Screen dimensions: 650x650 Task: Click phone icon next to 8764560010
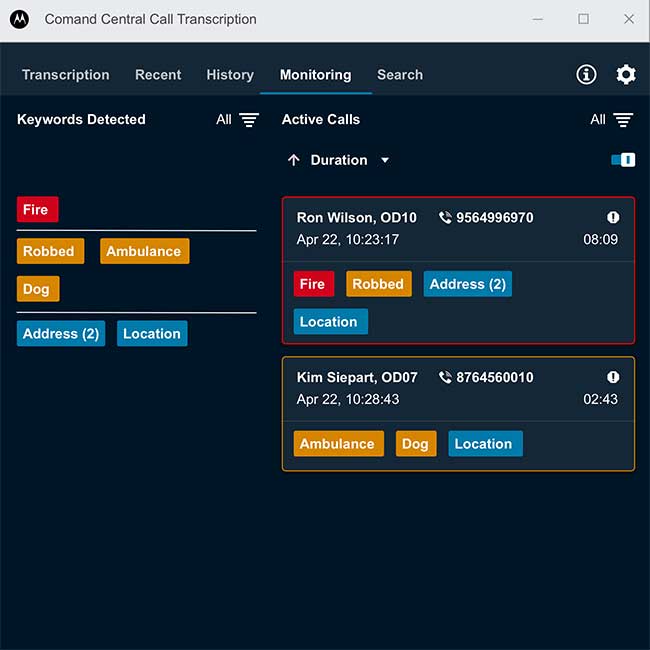[445, 377]
